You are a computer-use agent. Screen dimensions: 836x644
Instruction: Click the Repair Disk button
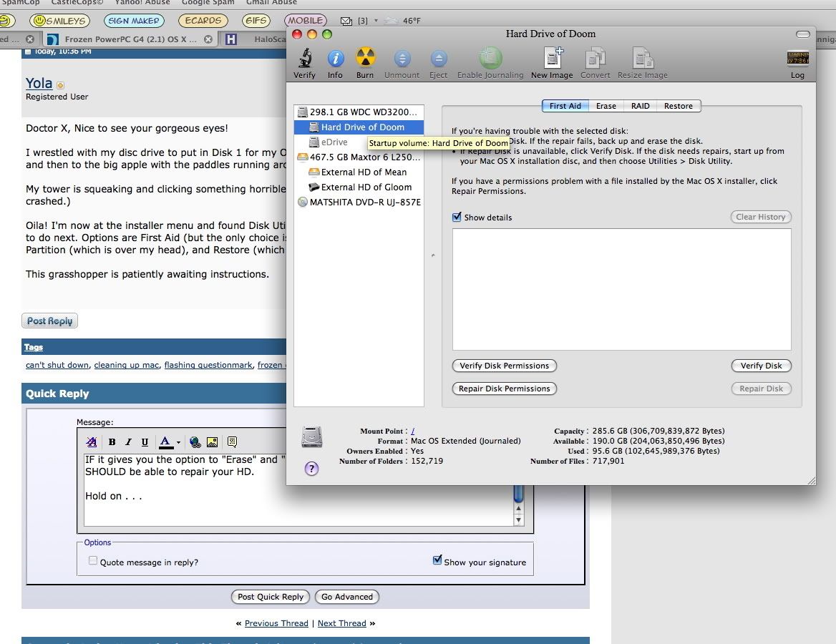761,389
